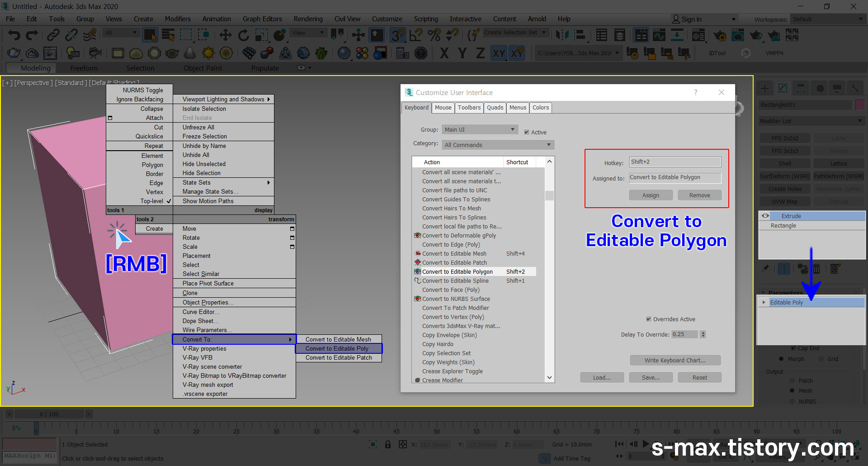
Task: Click the time slider 0 / 100
Action: pos(49,414)
